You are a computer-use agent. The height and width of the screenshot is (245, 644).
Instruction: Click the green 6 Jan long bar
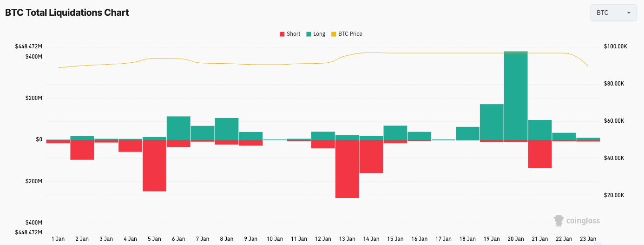coord(178,128)
